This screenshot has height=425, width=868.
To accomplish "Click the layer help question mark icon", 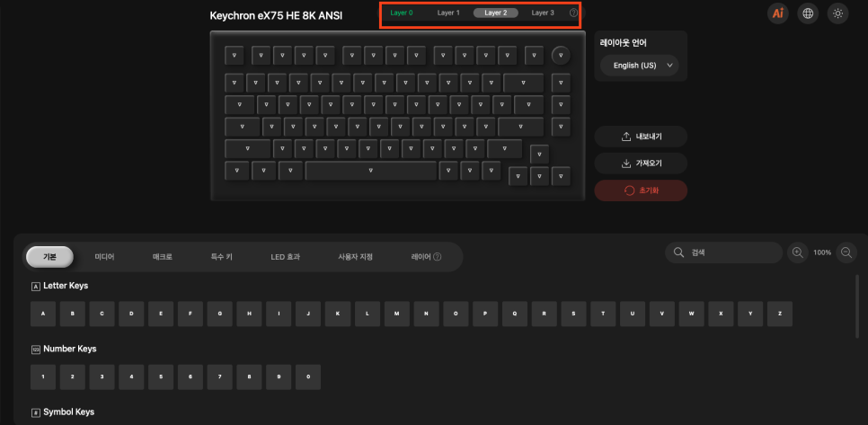I will tap(573, 13).
